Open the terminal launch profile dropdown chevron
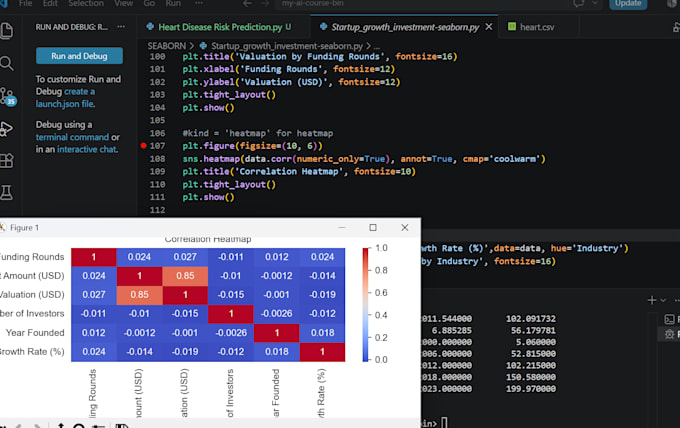Image resolution: width=680 pixels, height=428 pixels. click(x=663, y=300)
